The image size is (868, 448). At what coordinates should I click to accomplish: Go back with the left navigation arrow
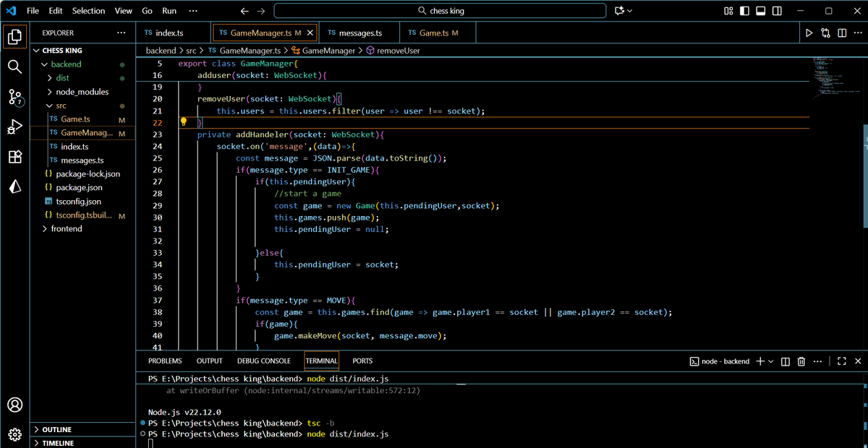click(244, 11)
